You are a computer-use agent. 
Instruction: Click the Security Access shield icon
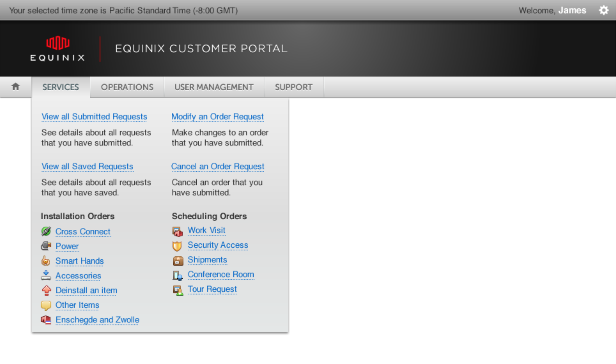[177, 246]
